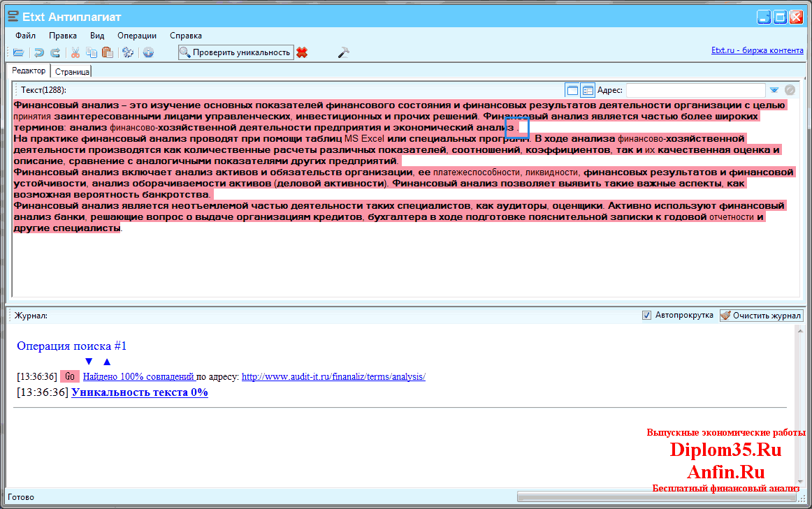Click the red X cancel check icon
Screen dimensions: 812x509
point(302,52)
